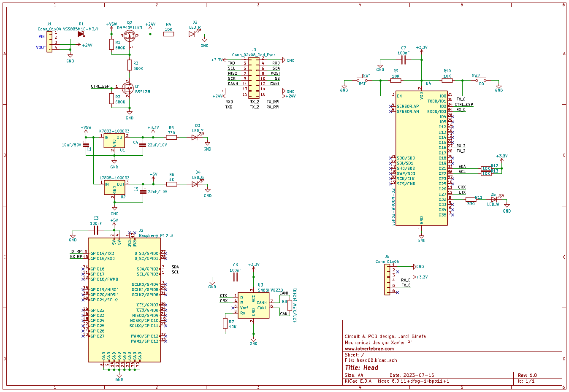This screenshot has width=569, height=392.
Task: Click the 'ESP32-WROOM-32' vertical value text
Action: 393,207
